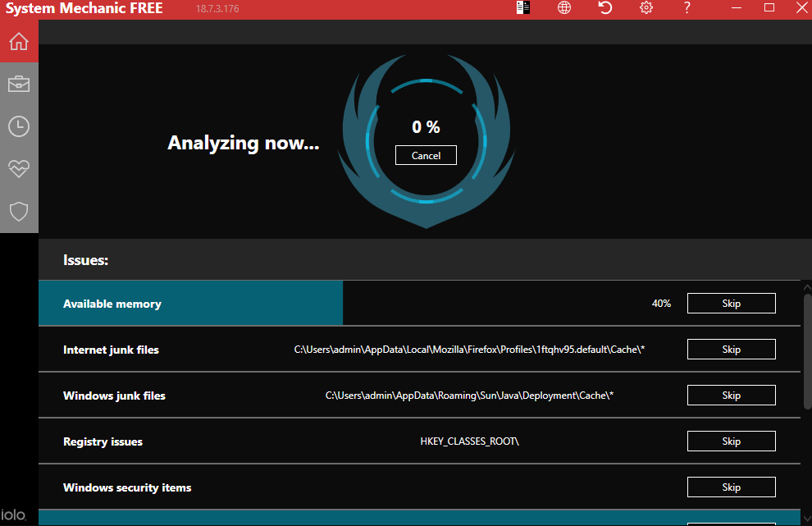Select the Registry issues row label
The width and height of the screenshot is (812, 526).
point(103,441)
